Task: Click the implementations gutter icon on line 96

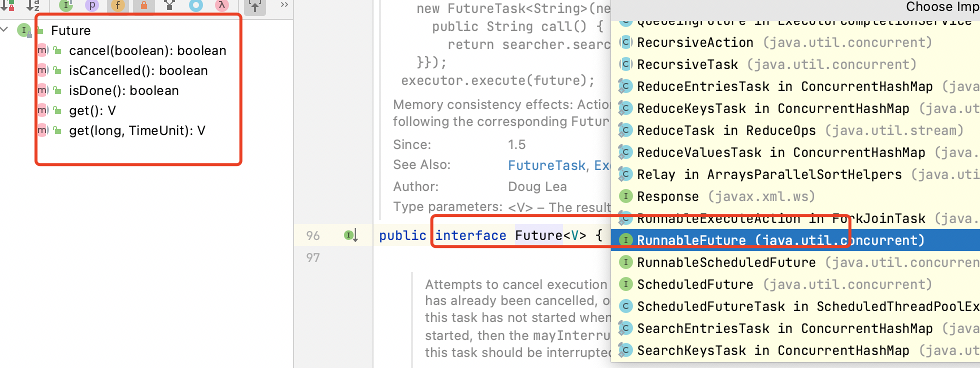Action: [x=350, y=235]
